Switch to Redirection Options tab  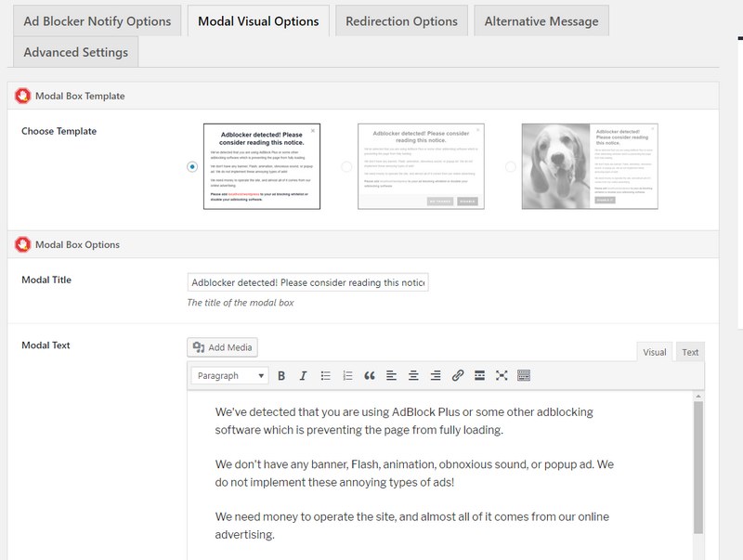(401, 20)
